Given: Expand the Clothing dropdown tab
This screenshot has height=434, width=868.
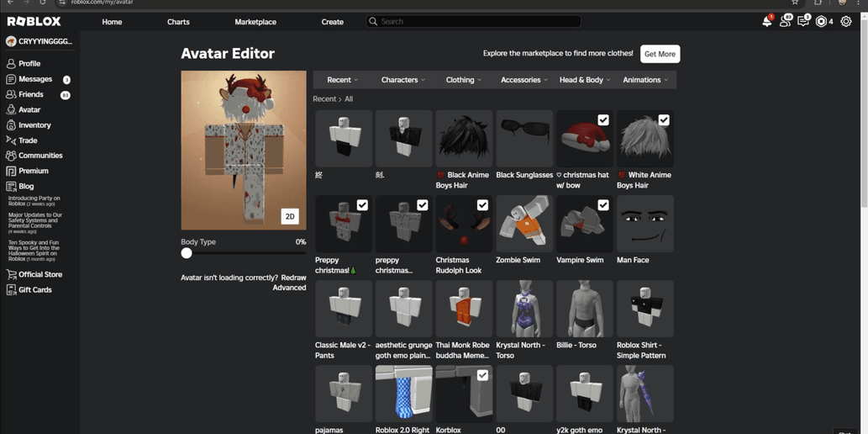Looking at the screenshot, I should [x=464, y=80].
